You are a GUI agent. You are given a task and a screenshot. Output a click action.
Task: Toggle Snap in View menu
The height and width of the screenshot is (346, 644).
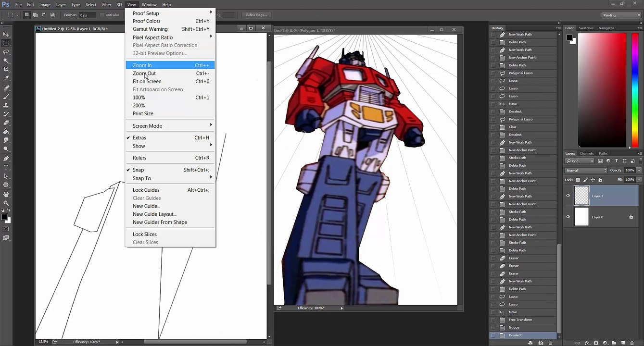coord(170,170)
